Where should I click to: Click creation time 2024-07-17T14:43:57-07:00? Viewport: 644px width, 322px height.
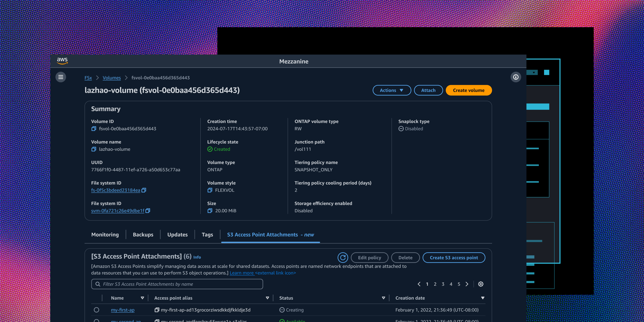pos(237,128)
